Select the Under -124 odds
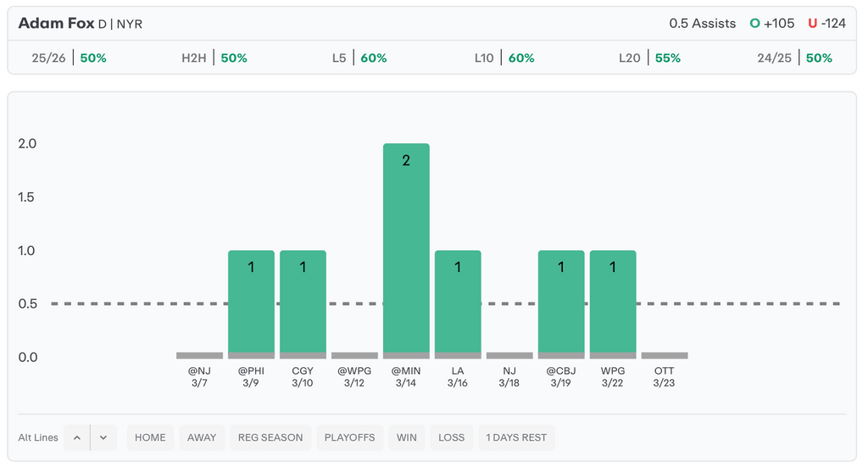 pyautogui.click(x=826, y=24)
